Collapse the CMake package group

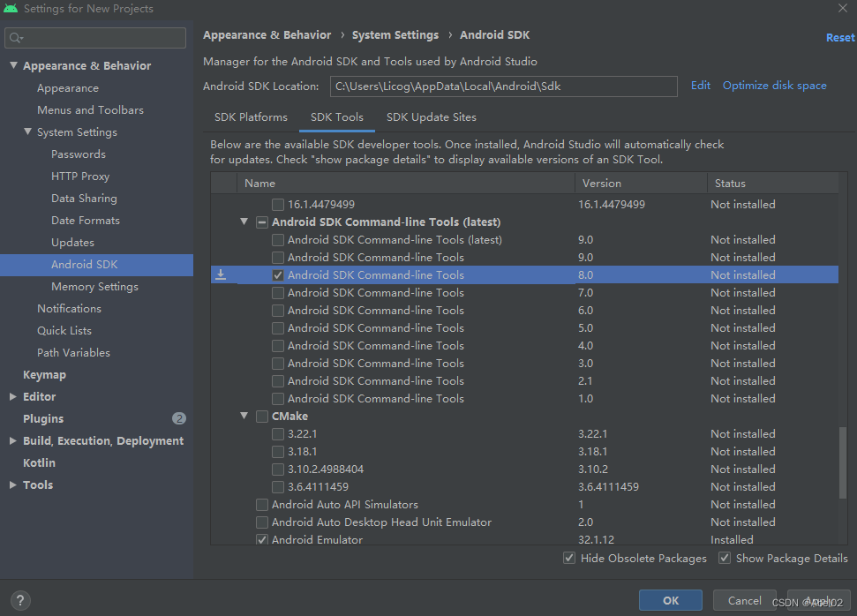244,416
